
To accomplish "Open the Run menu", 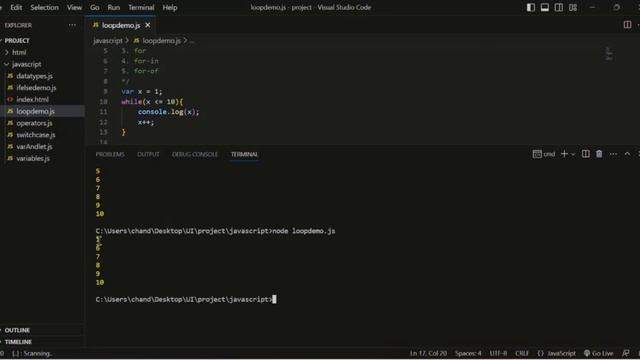I will pyautogui.click(x=114, y=7).
